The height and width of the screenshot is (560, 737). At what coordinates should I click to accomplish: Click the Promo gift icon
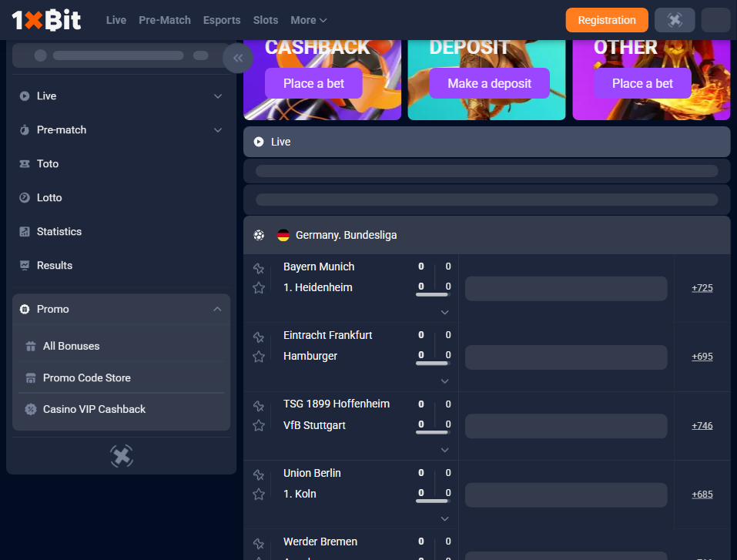[x=25, y=309]
